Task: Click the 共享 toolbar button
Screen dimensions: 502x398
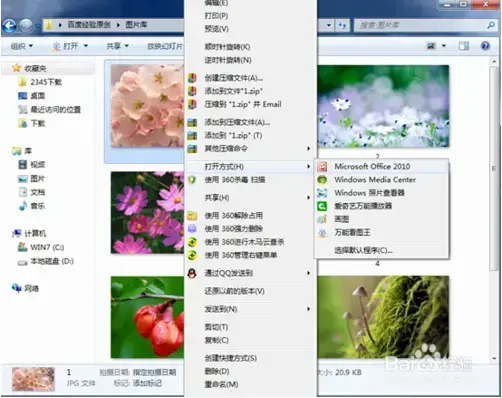Action: (117, 46)
